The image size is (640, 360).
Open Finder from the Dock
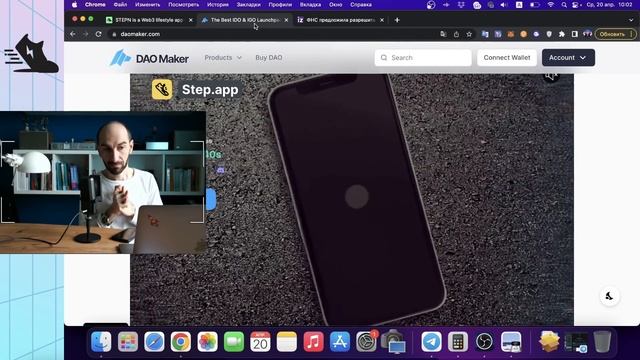(101, 342)
